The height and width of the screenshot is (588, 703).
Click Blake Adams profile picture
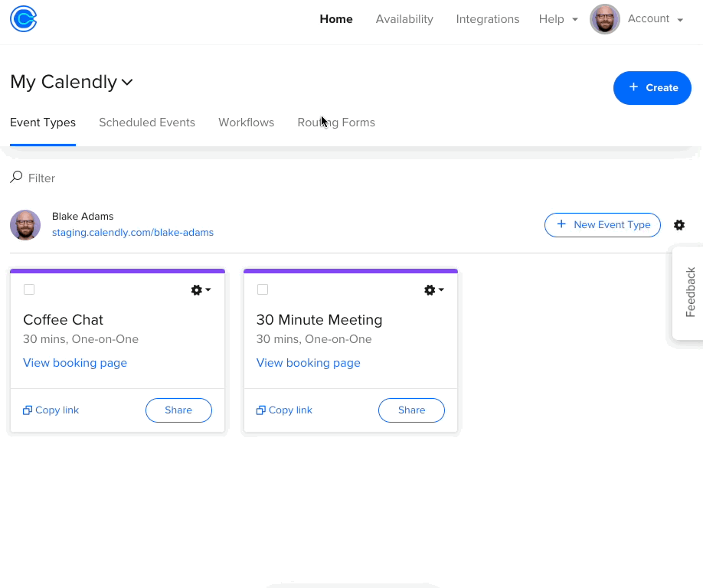25,225
